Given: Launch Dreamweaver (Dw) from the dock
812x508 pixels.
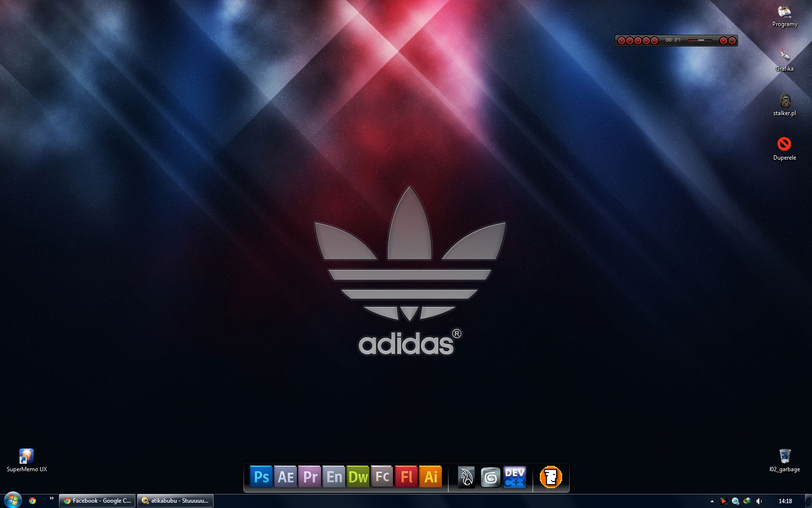Looking at the screenshot, I should click(x=358, y=477).
